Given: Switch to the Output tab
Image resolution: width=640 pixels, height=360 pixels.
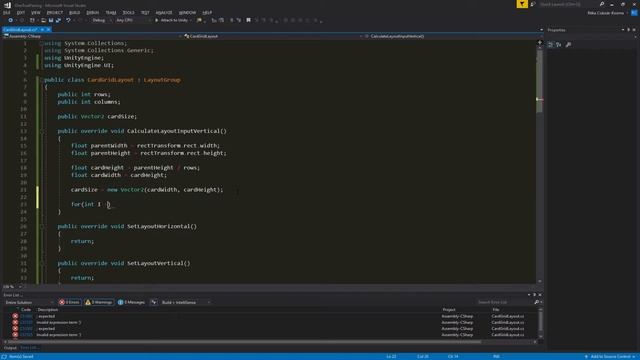Looking at the screenshot, I should (x=10, y=348).
